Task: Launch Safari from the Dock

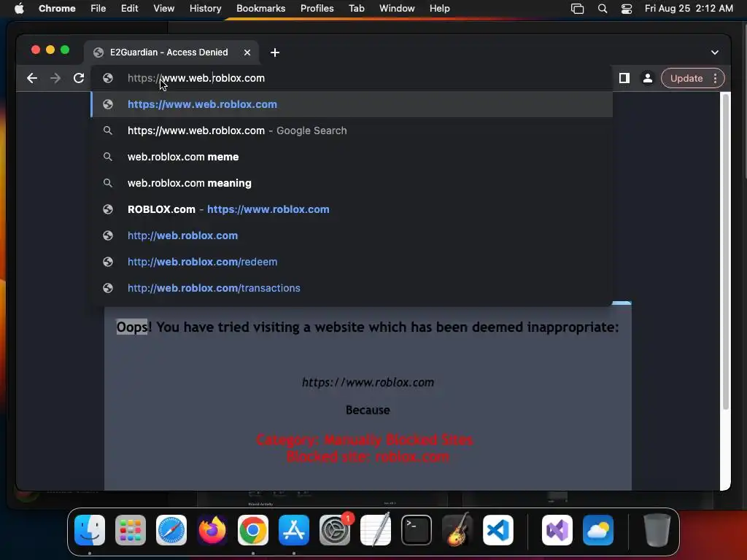Action: [171, 530]
